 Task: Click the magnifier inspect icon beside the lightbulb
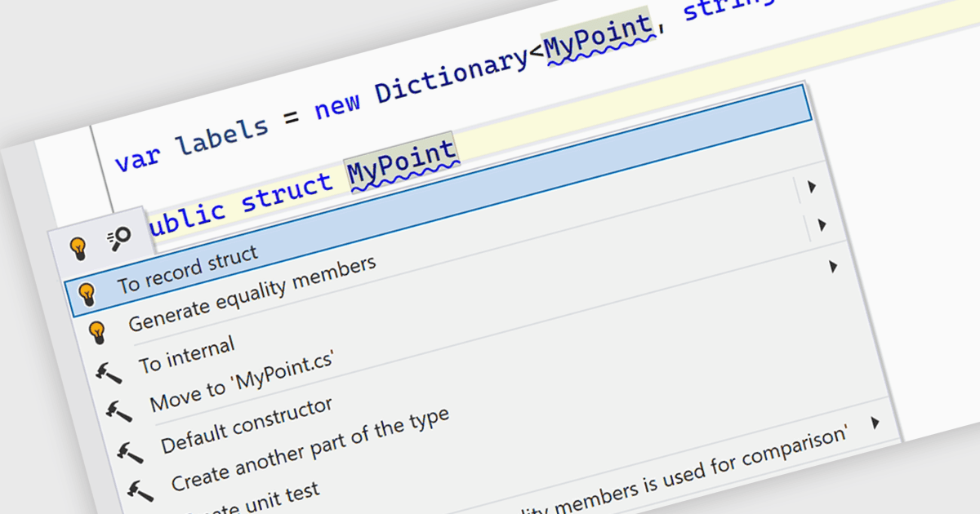pyautogui.click(x=119, y=238)
